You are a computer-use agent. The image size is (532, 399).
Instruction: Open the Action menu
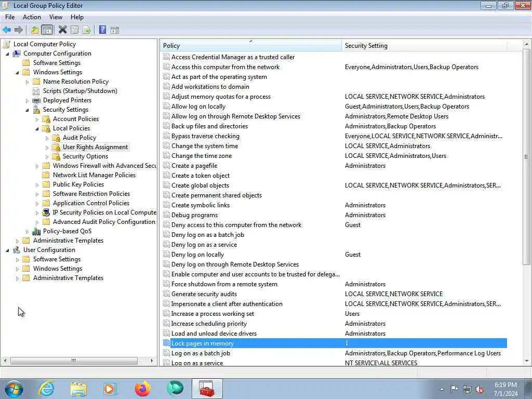(x=32, y=17)
